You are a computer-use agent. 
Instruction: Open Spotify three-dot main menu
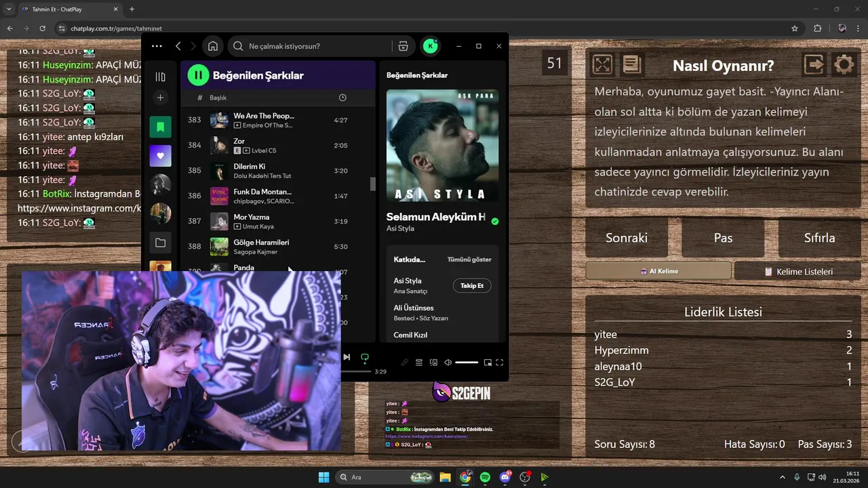click(157, 46)
